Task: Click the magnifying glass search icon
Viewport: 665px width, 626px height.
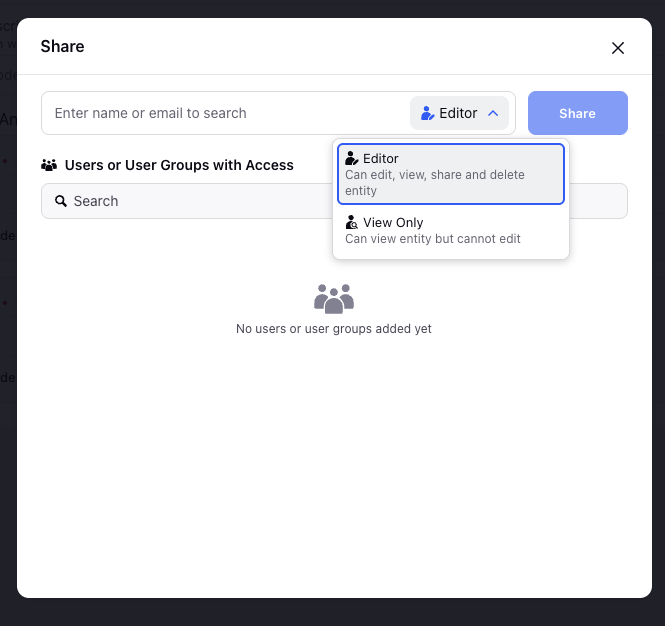Action: pyautogui.click(x=61, y=201)
